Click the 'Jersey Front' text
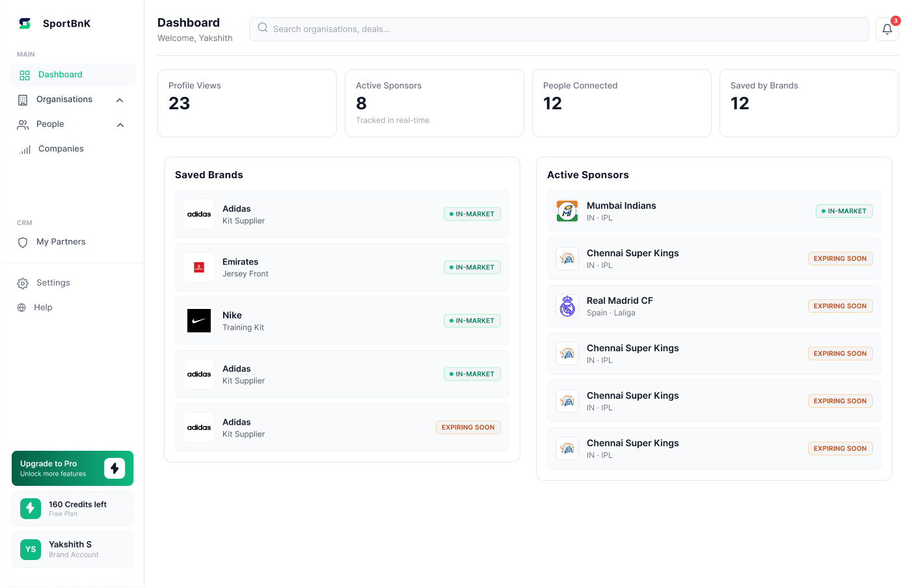This screenshot has height=588, width=912. [x=245, y=274]
